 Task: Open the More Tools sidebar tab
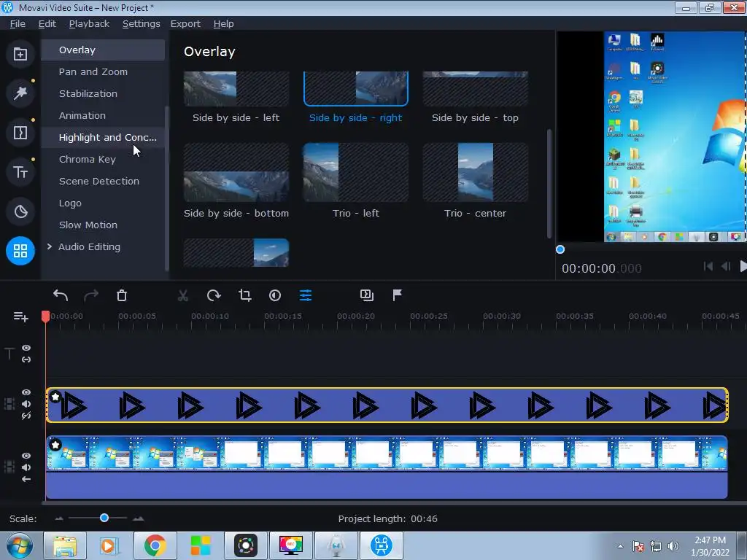[20, 251]
